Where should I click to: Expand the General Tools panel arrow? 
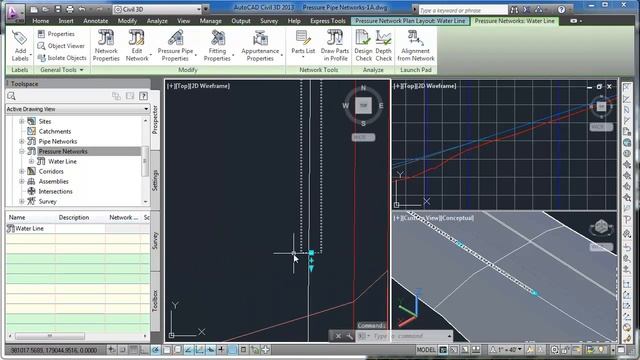point(82,70)
